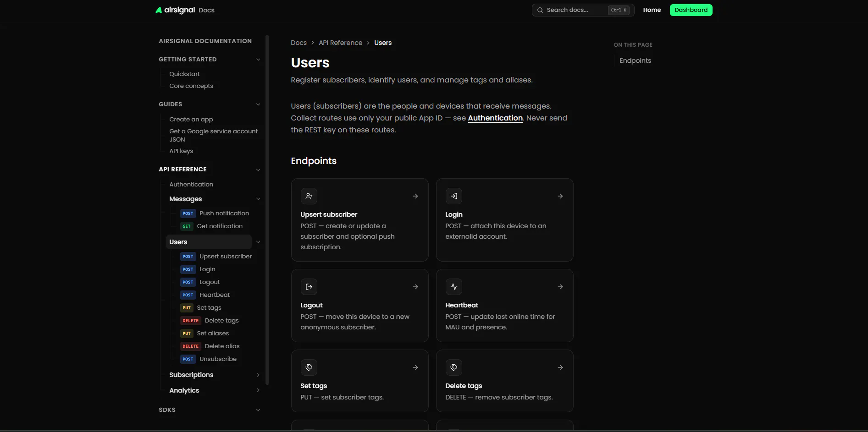The image size is (868, 432).
Task: Select Set tags in the sidebar
Action: coord(209,308)
